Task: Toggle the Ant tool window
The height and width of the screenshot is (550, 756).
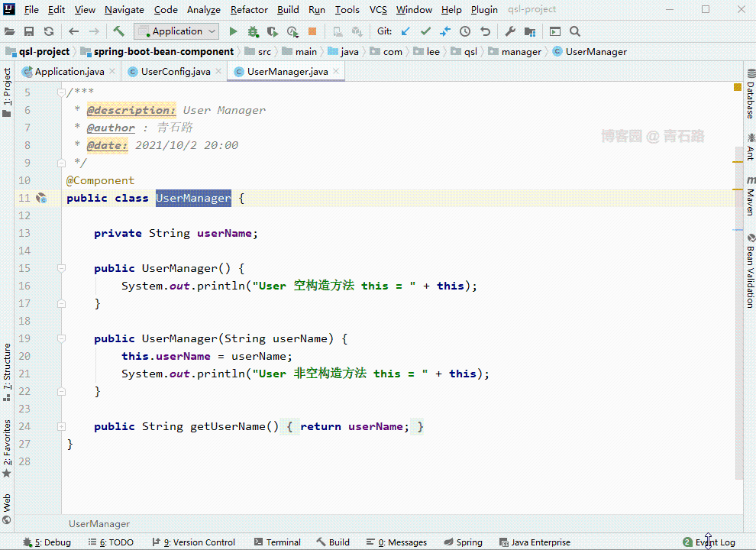Action: click(x=750, y=147)
